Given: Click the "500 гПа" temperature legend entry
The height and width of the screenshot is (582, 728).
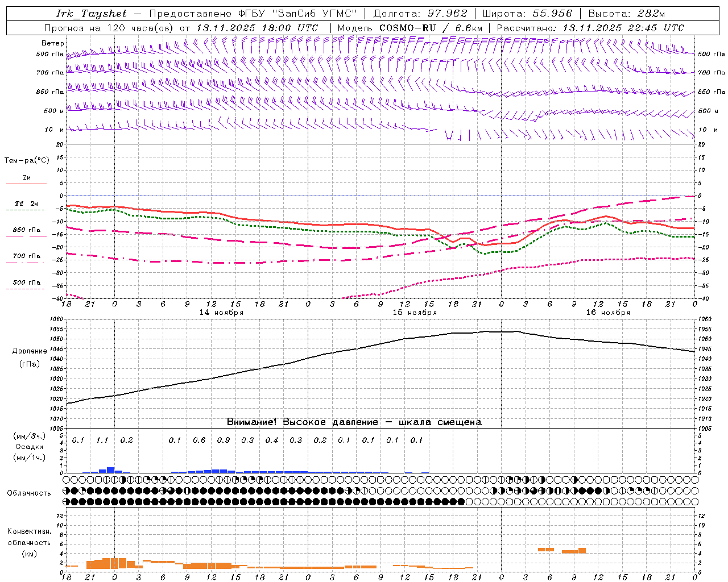Looking at the screenshot, I should [x=27, y=282].
